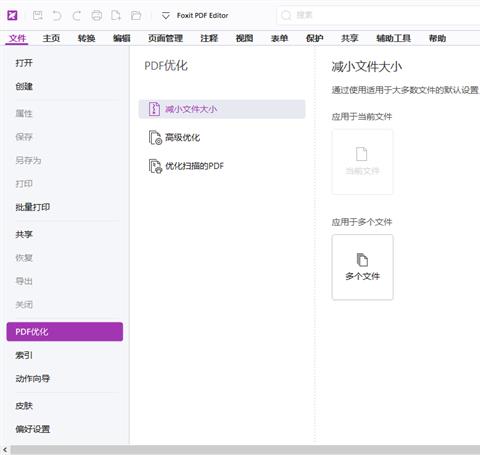The height and width of the screenshot is (455, 480).
Task: Click the undo arrow icon
Action: [57, 15]
